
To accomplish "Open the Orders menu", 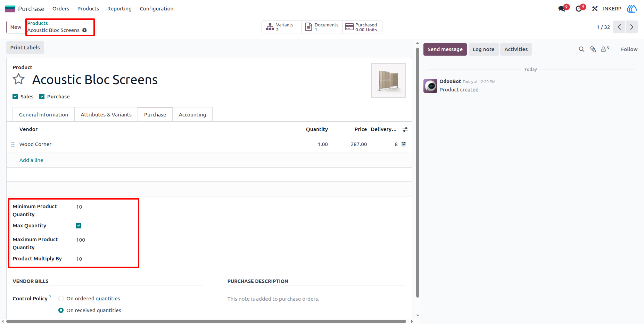I will tap(61, 9).
